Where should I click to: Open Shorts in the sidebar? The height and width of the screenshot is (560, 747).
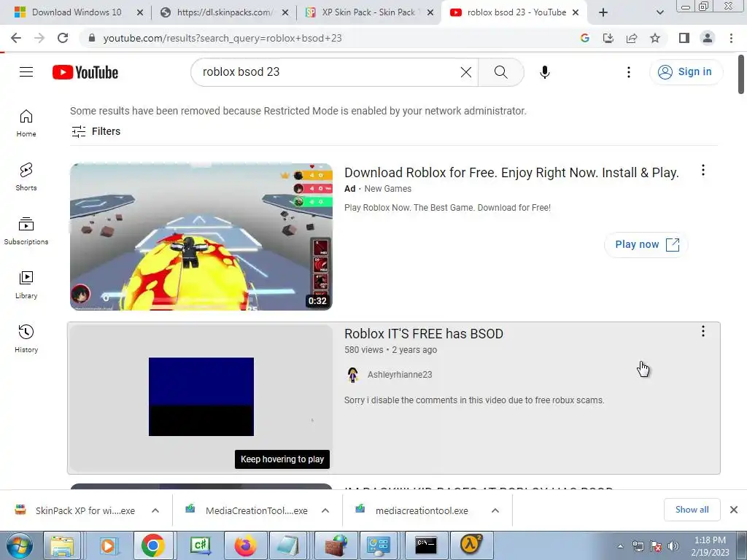click(x=26, y=176)
